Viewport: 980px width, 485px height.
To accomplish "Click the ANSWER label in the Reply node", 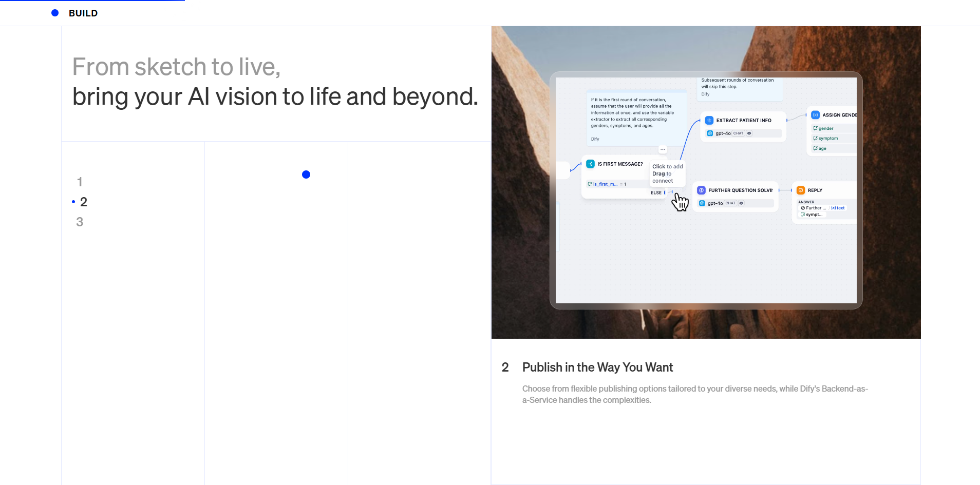I will pos(806,202).
